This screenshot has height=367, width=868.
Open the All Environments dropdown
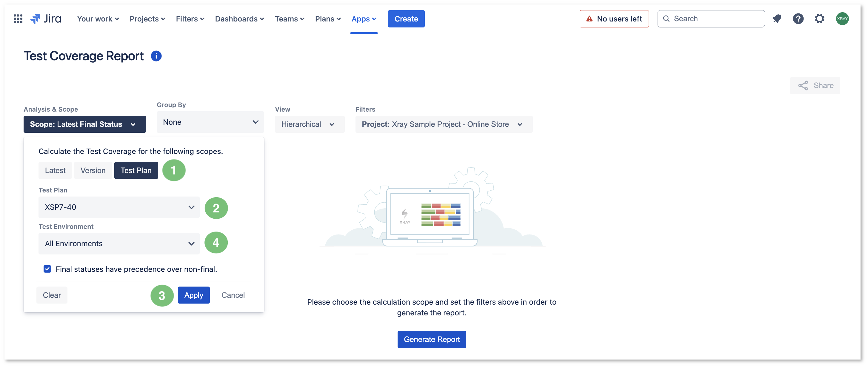(119, 243)
